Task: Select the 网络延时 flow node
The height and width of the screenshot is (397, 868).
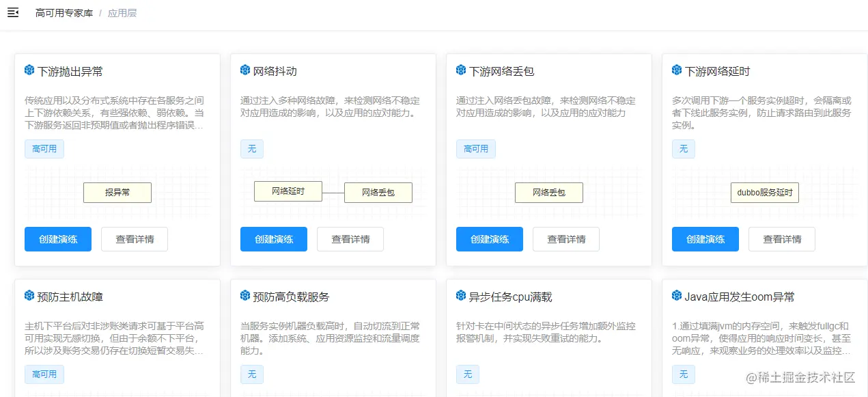Action: pyautogui.click(x=288, y=191)
